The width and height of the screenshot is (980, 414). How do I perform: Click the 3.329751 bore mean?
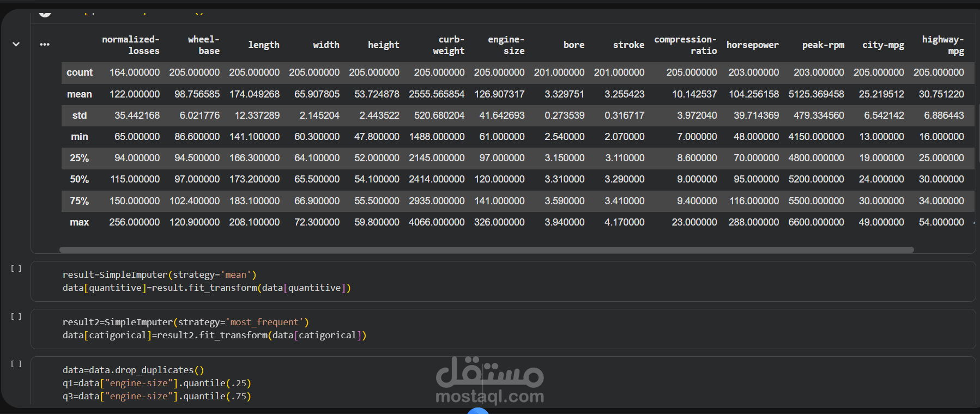tap(565, 94)
